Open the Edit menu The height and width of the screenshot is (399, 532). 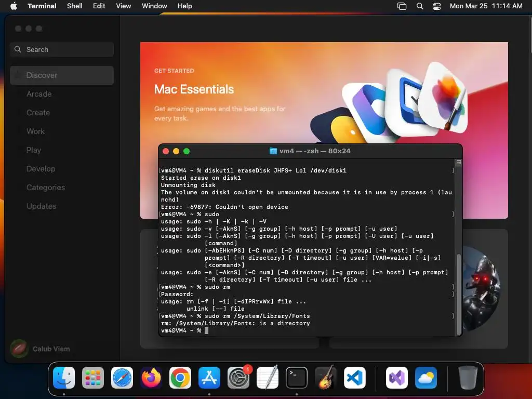[99, 6]
